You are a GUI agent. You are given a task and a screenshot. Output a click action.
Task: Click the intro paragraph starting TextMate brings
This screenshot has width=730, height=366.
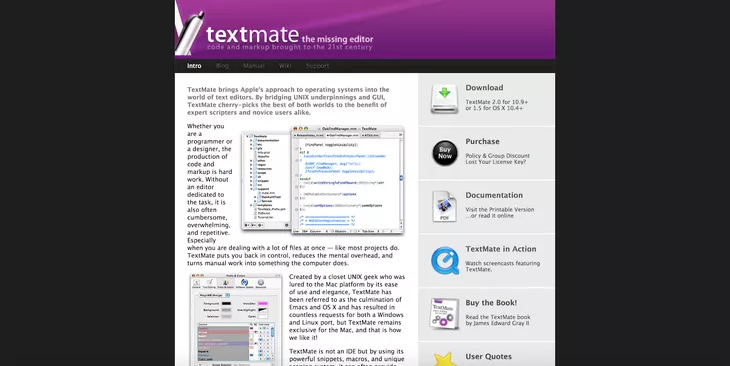point(288,101)
